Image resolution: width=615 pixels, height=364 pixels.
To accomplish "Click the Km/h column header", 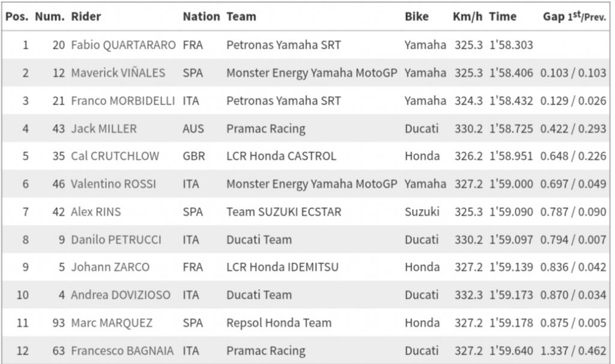I will pos(467,17).
